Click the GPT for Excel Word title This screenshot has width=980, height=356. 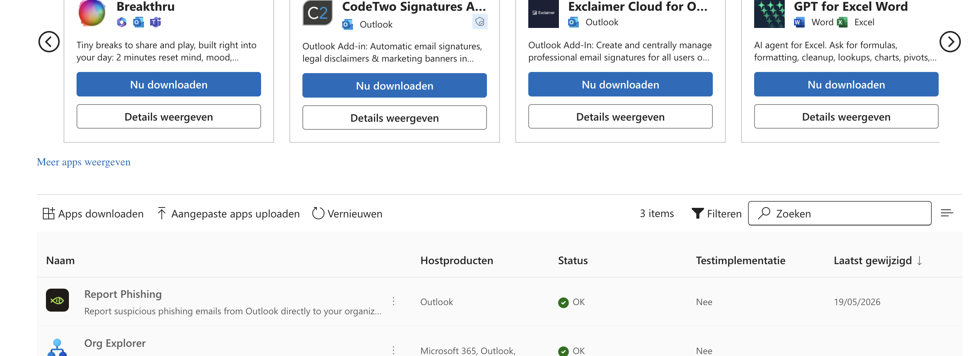click(851, 7)
